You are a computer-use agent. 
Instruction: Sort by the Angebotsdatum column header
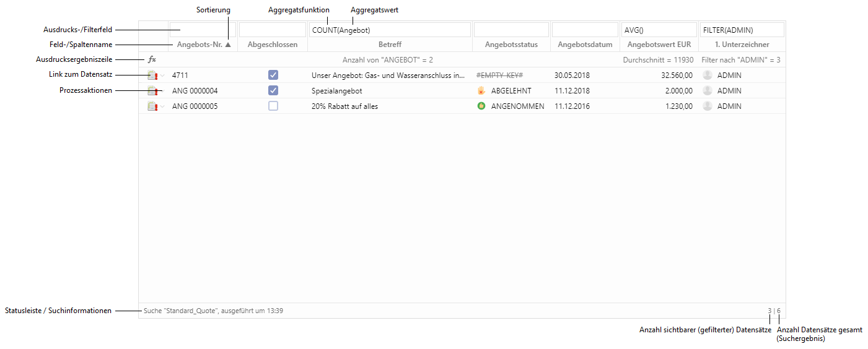[584, 45]
